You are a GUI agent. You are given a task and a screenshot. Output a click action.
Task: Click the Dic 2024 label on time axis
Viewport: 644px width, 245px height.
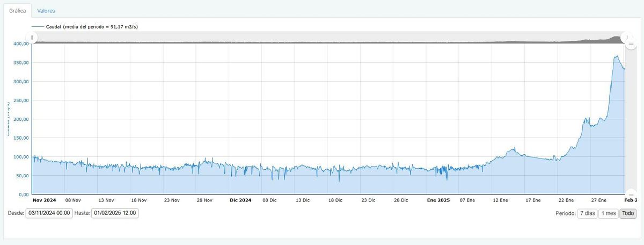pos(240,200)
